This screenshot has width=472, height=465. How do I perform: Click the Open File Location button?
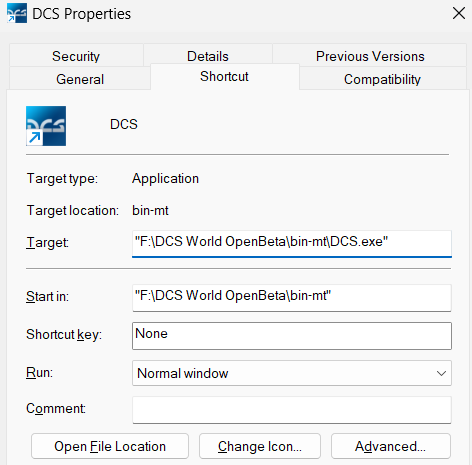coord(110,446)
